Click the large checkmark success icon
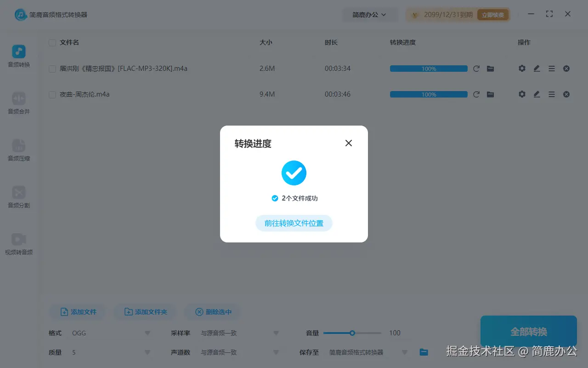The image size is (588, 368). (x=294, y=173)
